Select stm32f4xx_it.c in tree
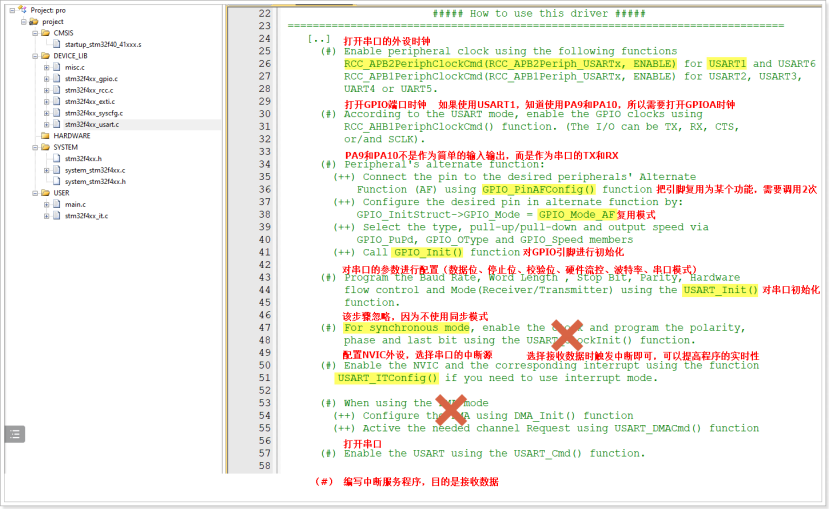 (x=86, y=216)
